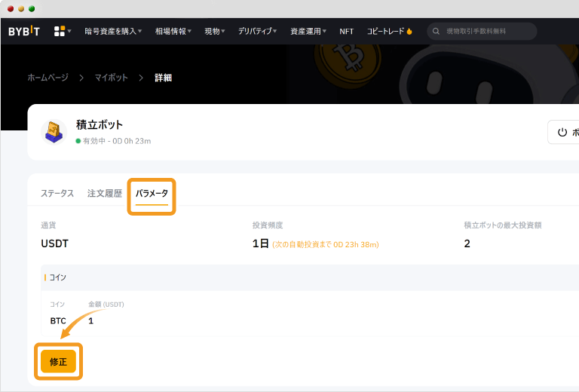Navigate to マイボット breadcrumb link
Viewport: 579px width, 392px height.
111,78
